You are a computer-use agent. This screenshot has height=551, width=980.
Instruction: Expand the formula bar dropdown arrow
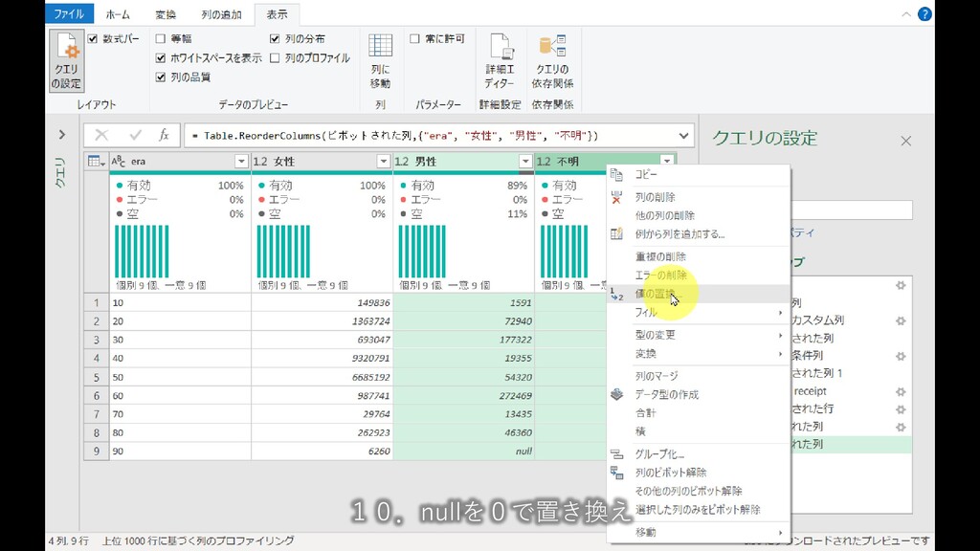point(683,136)
